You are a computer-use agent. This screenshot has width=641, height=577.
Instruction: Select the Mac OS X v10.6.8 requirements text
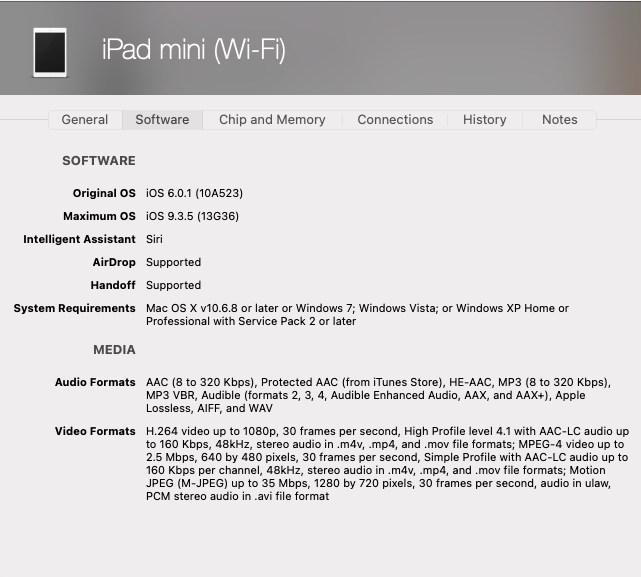357,314
